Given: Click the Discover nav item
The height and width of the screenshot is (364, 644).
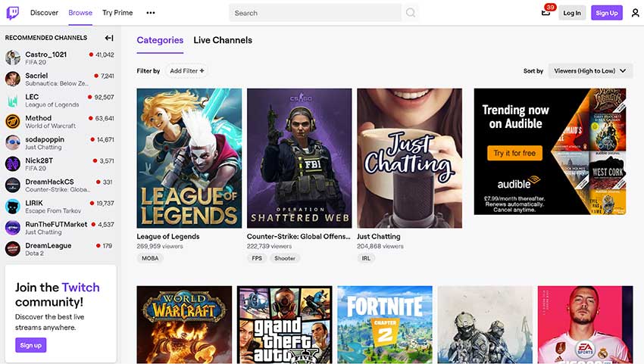Looking at the screenshot, I should [44, 13].
